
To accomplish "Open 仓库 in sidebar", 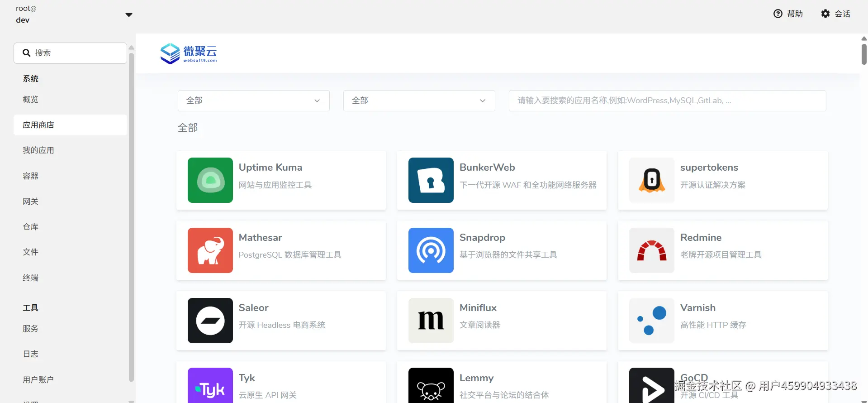I will coord(31,227).
